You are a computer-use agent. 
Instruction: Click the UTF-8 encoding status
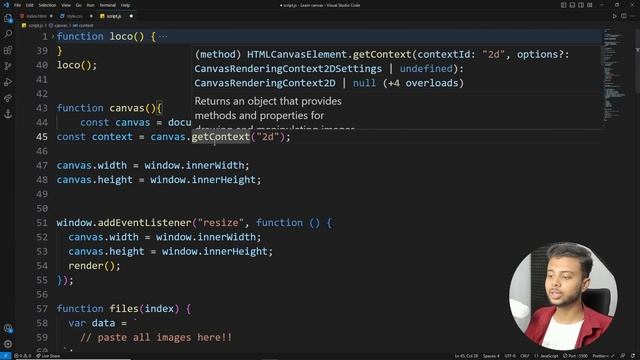coord(510,356)
